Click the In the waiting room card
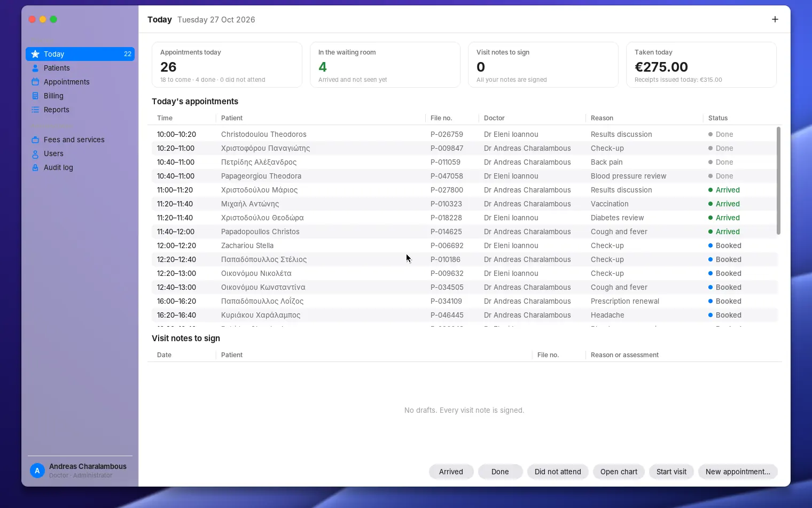812x508 pixels. coord(385,65)
